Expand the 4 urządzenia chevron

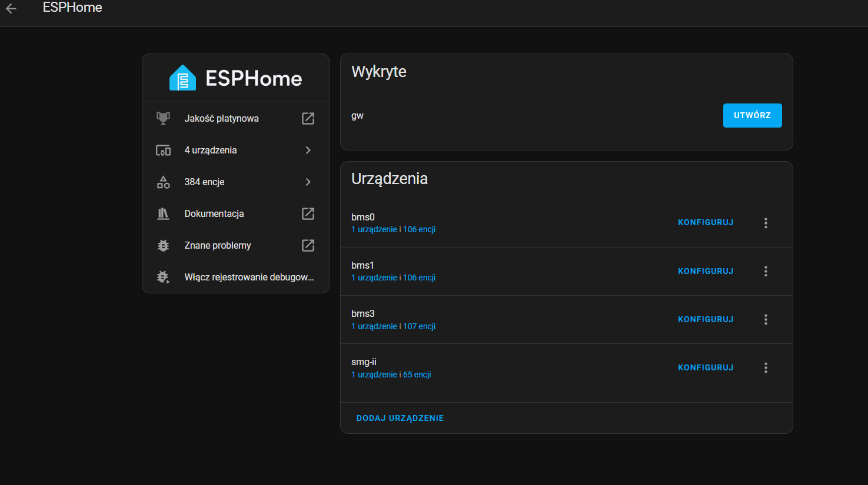(x=308, y=150)
